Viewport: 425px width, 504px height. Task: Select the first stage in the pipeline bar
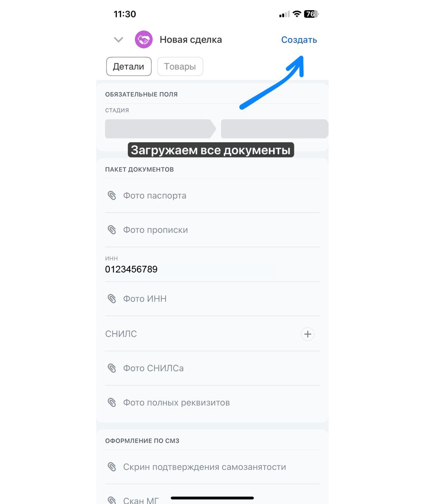(157, 128)
